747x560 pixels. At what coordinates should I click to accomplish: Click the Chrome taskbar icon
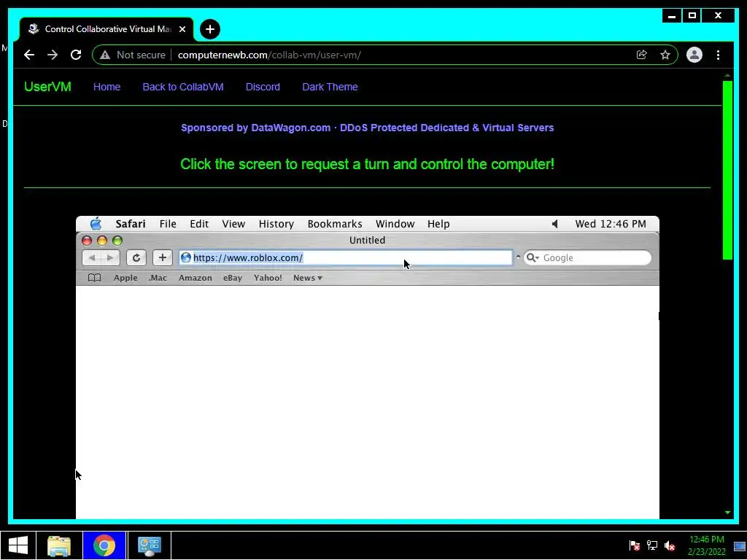(104, 545)
